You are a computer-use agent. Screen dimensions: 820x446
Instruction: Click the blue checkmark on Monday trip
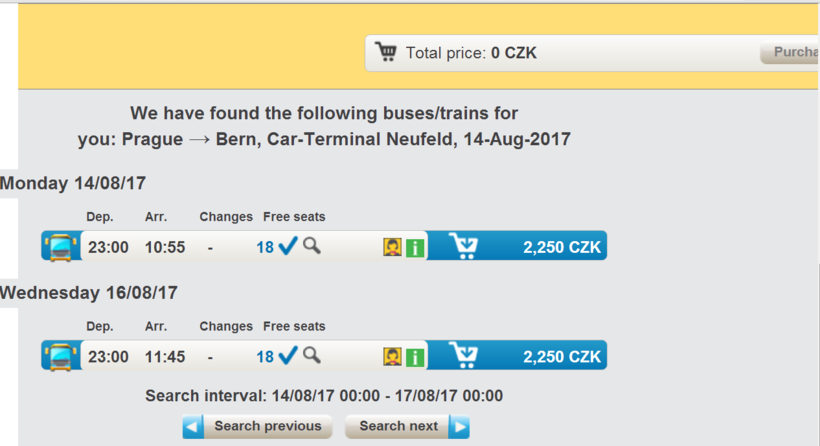(x=288, y=245)
